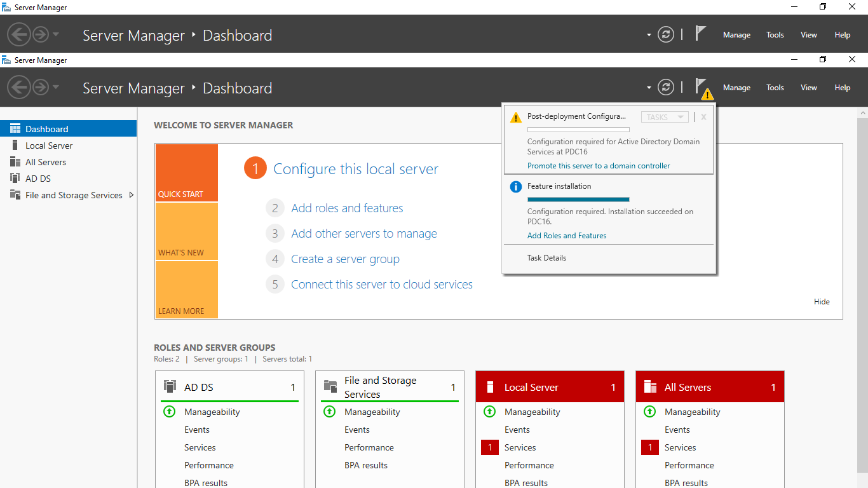Viewport: 868px width, 488px height.
Task: Click Manageability status icon in File and Storage tile
Action: 329,412
